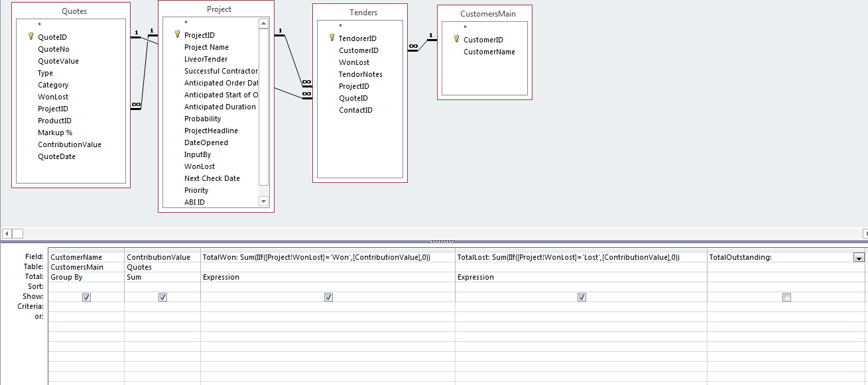
Task: Select Type field in Quotes table
Action: 45,73
